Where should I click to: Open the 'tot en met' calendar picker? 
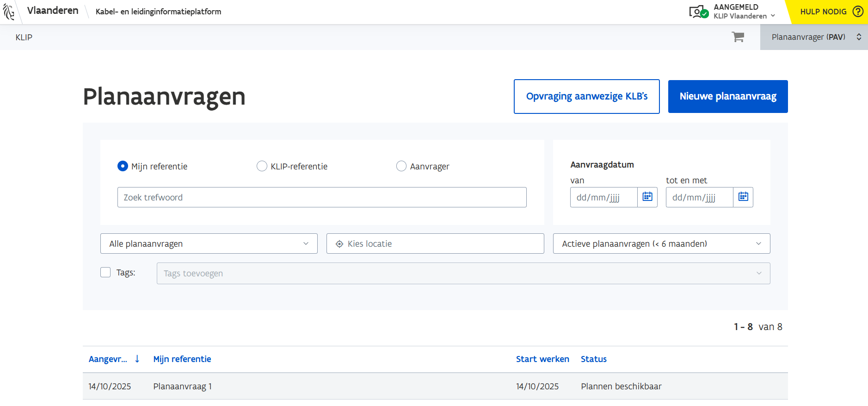click(743, 197)
